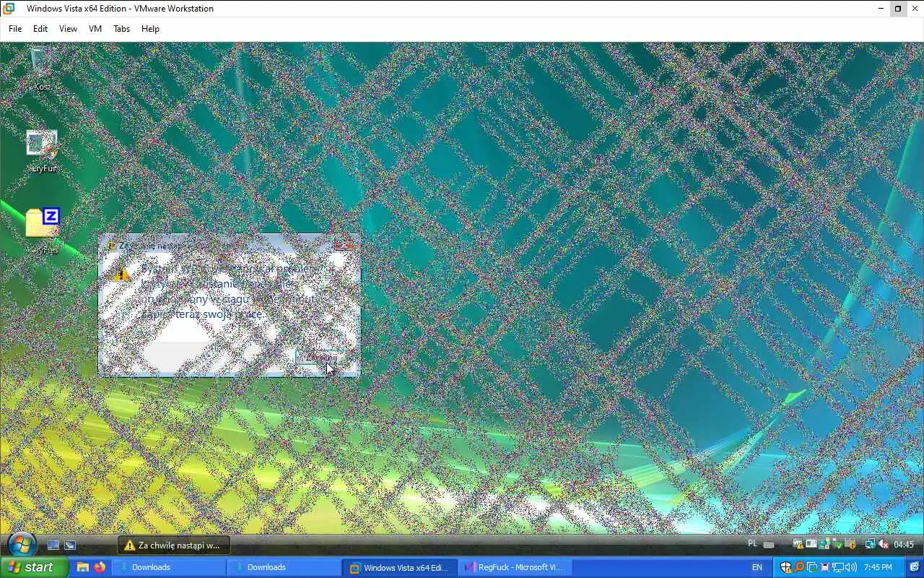Viewport: 924px width, 578px height.
Task: Click the muted volume icon in guest tray
Action: point(884,545)
